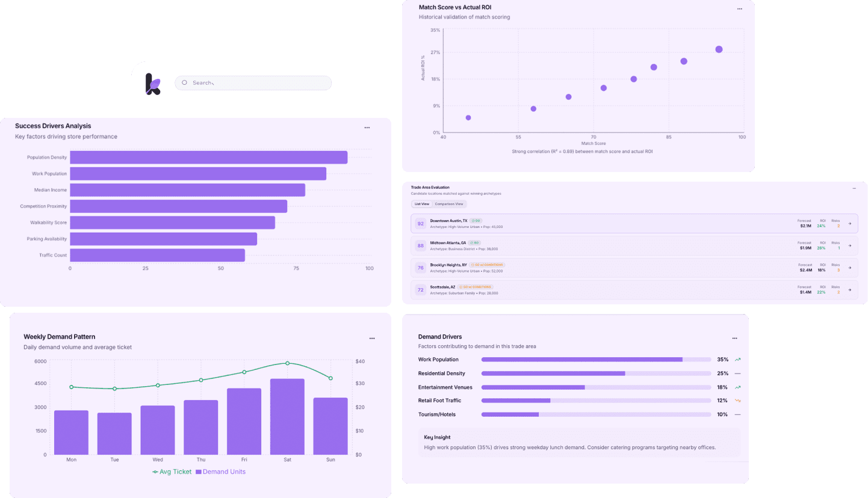Viewport: 868px width, 498px height.
Task: Open Scottsdale, AZ details arrow
Action: [x=850, y=290]
